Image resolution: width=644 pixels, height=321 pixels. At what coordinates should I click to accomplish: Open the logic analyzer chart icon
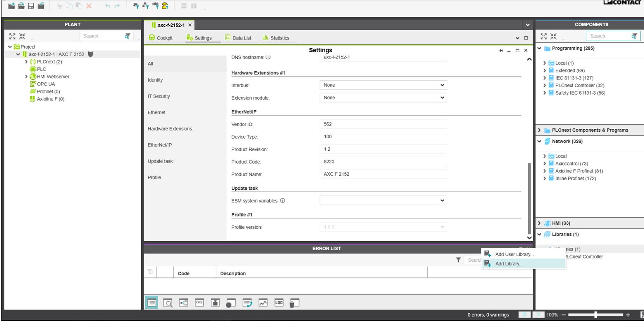click(x=263, y=303)
